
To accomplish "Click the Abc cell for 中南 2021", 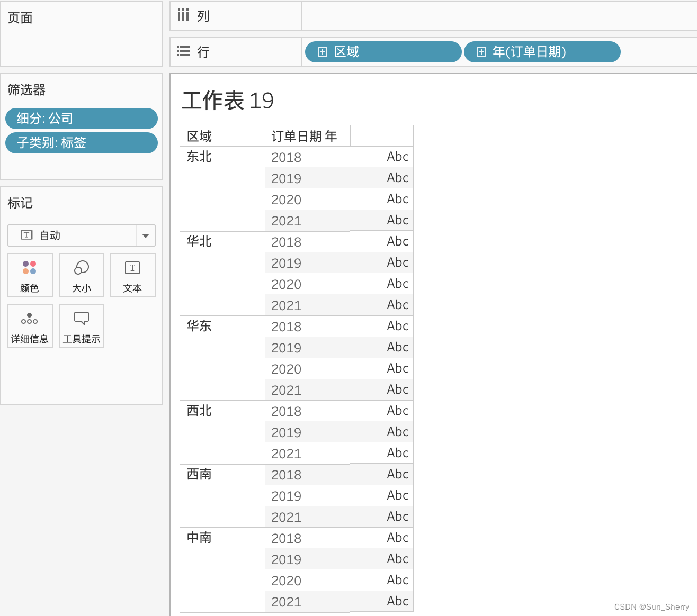I will [398, 601].
